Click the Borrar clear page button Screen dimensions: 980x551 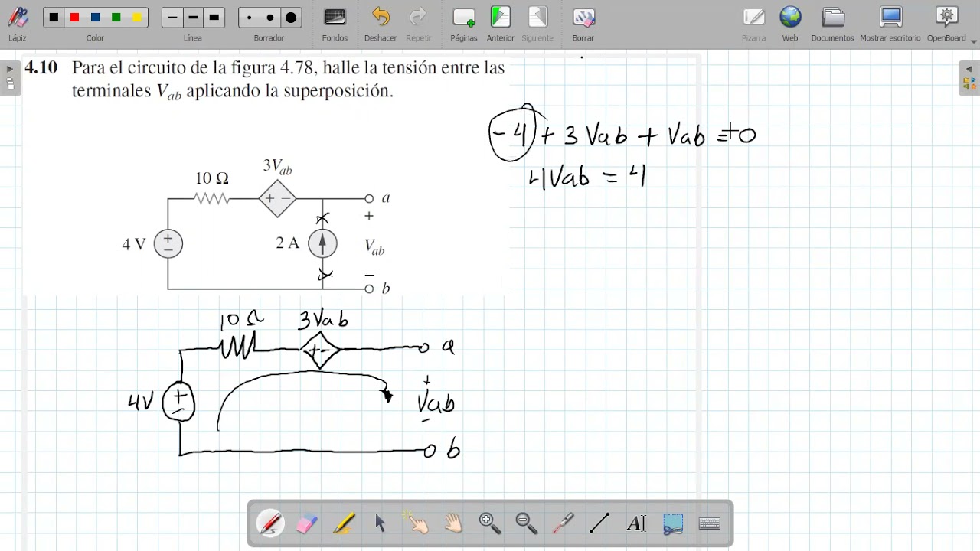[583, 23]
